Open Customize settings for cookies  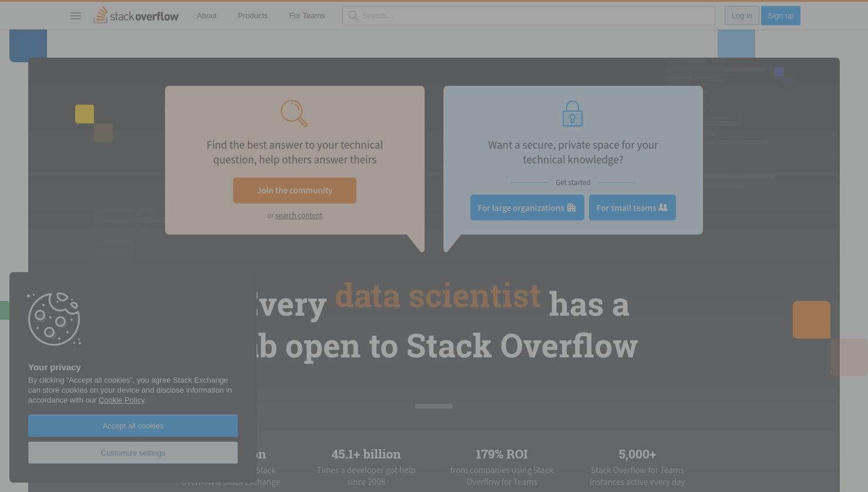133,453
